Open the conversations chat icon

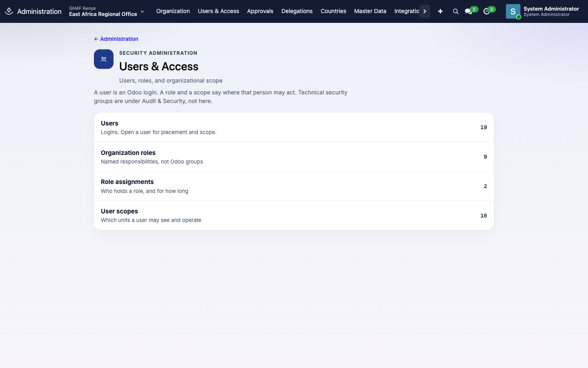(x=468, y=11)
